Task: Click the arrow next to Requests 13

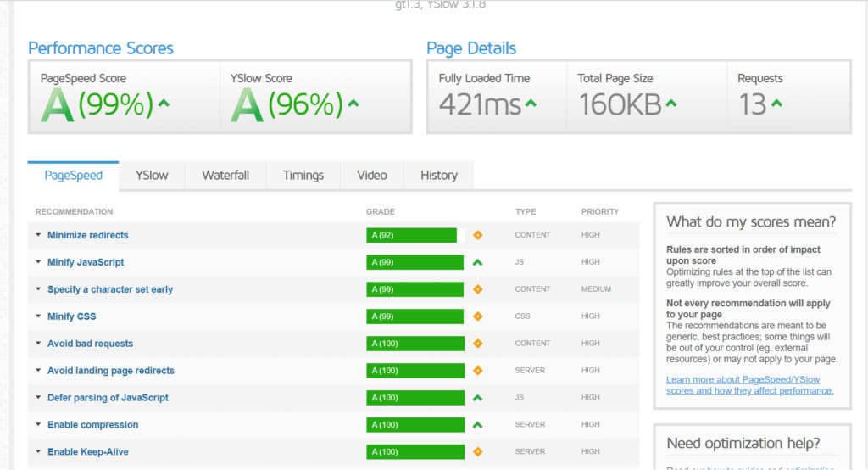Action: click(777, 104)
